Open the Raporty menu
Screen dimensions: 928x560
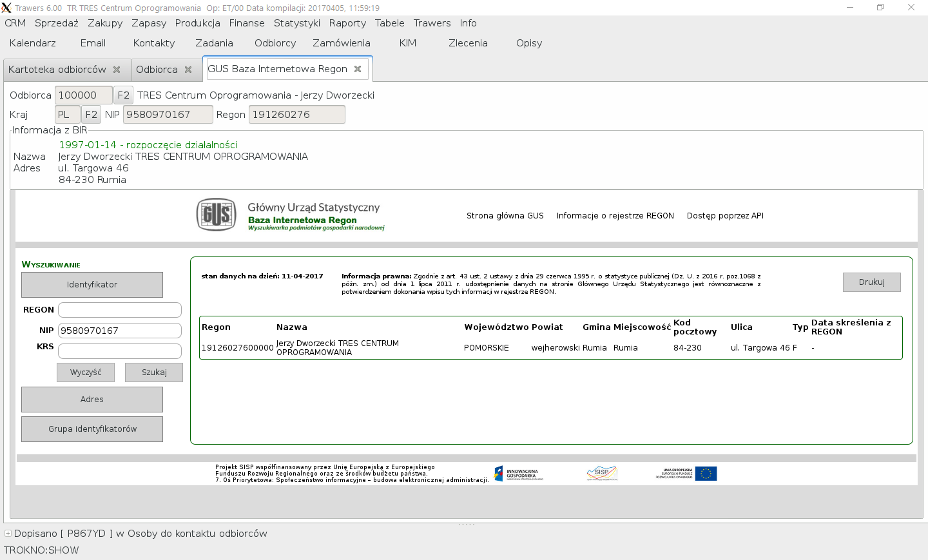click(x=347, y=23)
